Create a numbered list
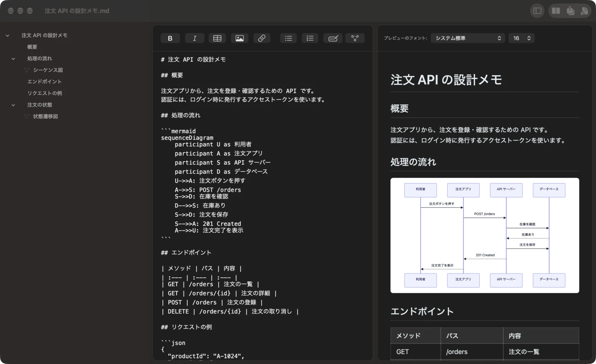 point(310,38)
